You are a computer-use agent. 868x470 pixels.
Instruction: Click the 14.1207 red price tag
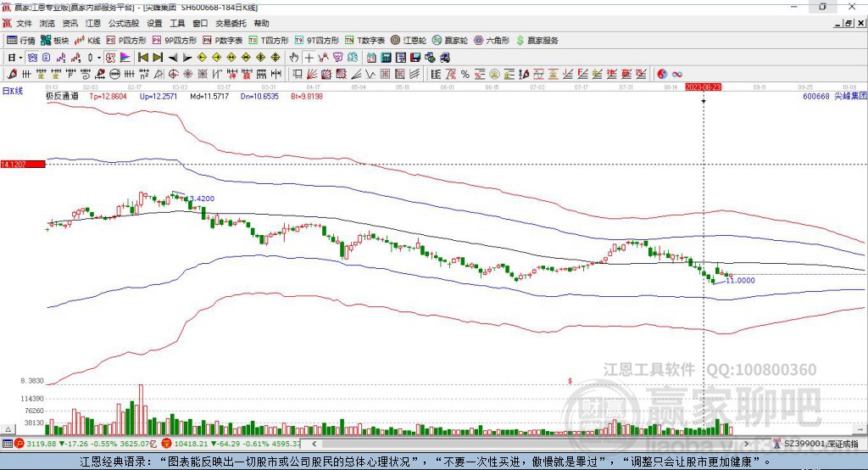click(x=23, y=164)
